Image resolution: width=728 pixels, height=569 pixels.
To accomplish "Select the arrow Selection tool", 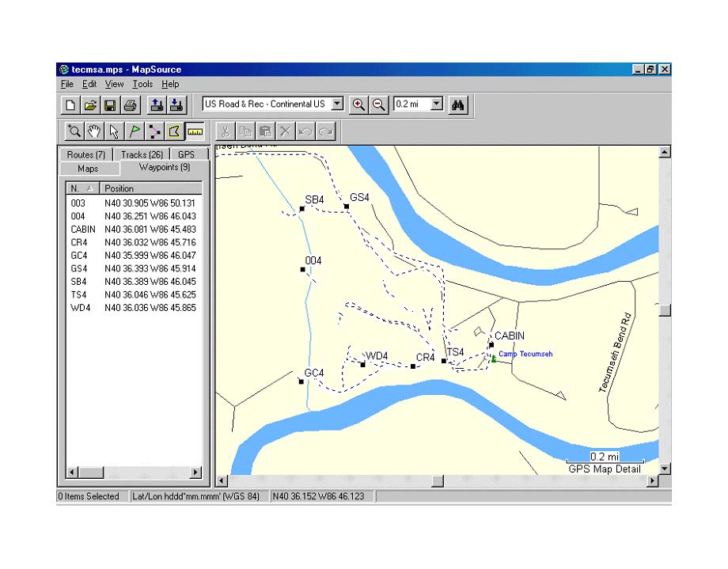I will [x=114, y=131].
